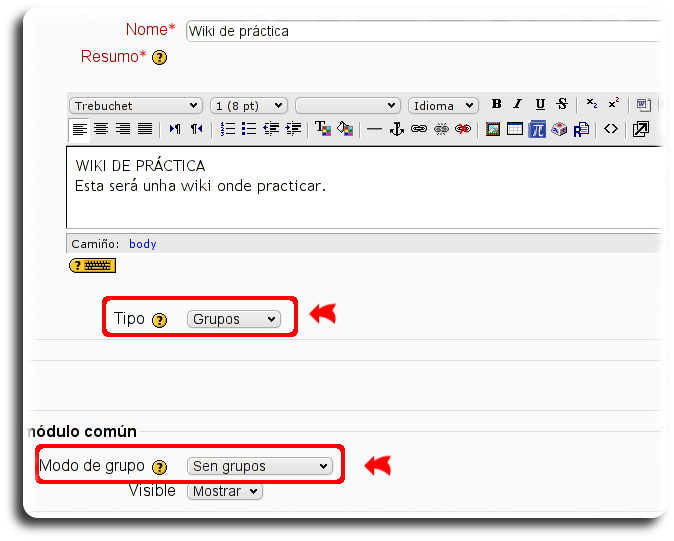Click the toolbar icon right of the pi symbol
Screen dimensions: 674x541
[559, 129]
